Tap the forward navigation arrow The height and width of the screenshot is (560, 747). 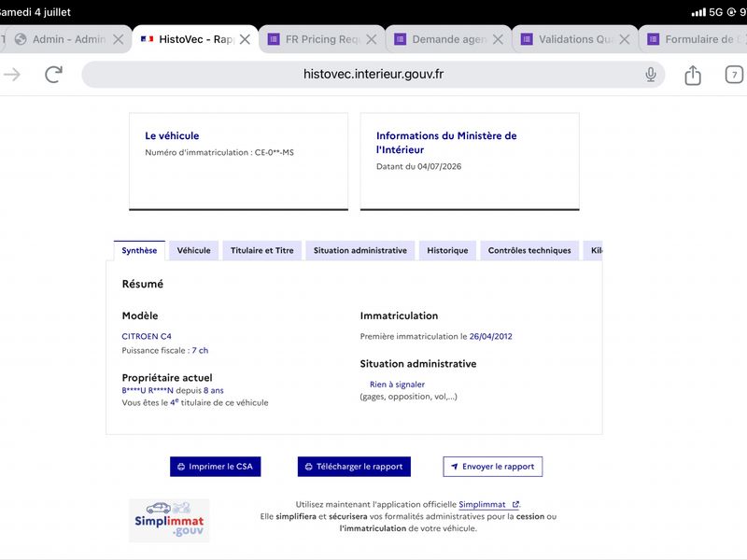pos(12,75)
